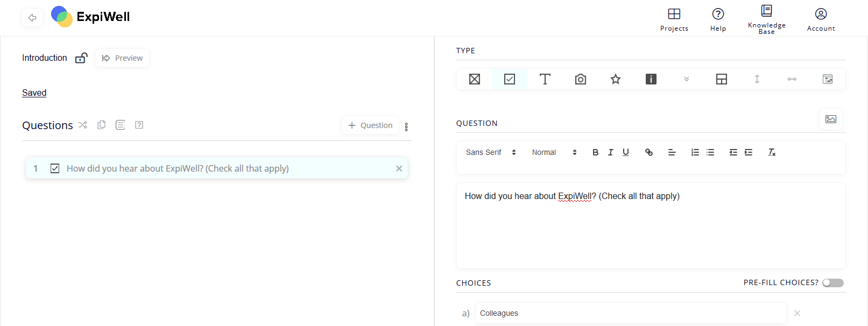Choose the star rating question type
868x326 pixels.
pyautogui.click(x=616, y=79)
